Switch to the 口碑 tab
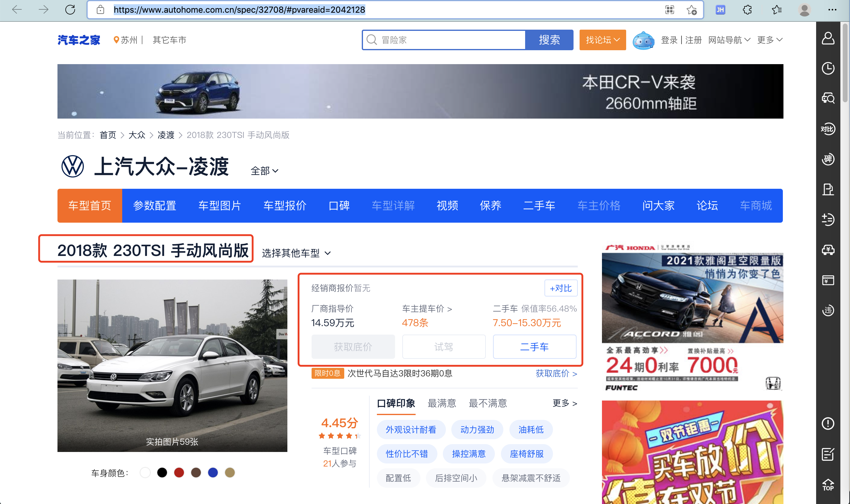850x504 pixels. coord(339,205)
